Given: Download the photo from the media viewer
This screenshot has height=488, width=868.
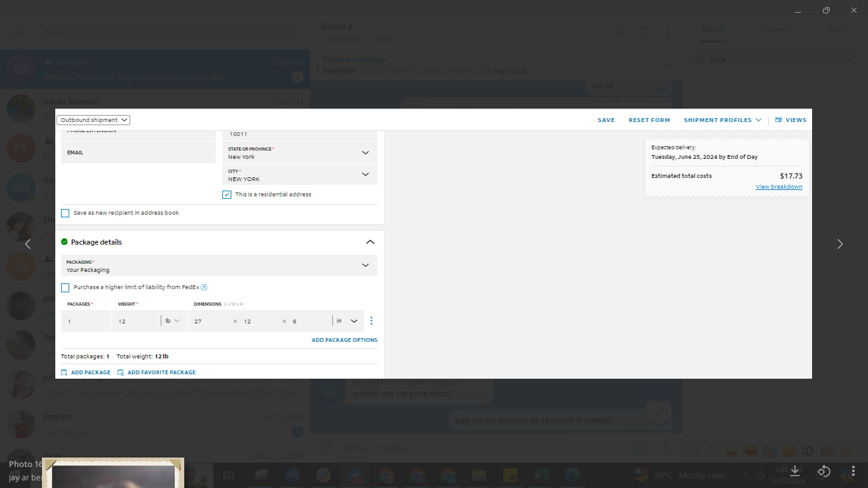Looking at the screenshot, I should 794,470.
